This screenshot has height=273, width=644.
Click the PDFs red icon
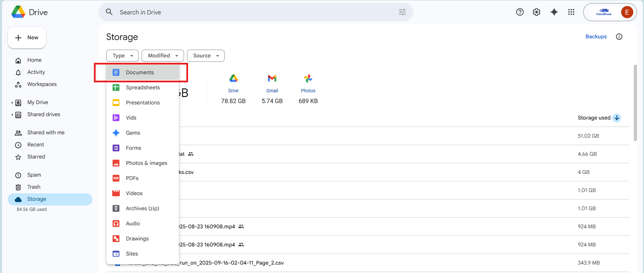(x=116, y=178)
